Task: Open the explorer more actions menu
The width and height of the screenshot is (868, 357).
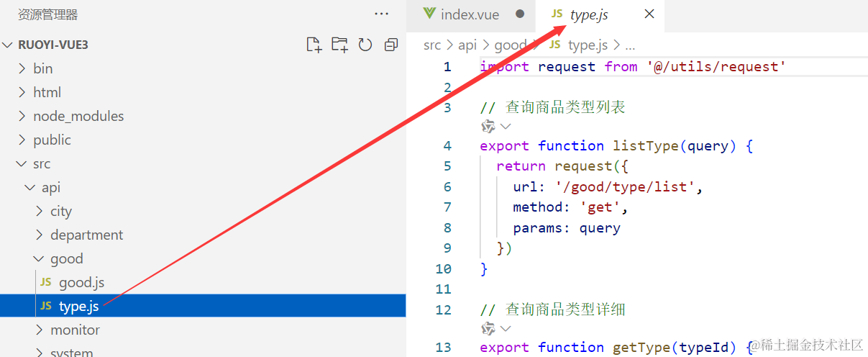Action: [381, 14]
